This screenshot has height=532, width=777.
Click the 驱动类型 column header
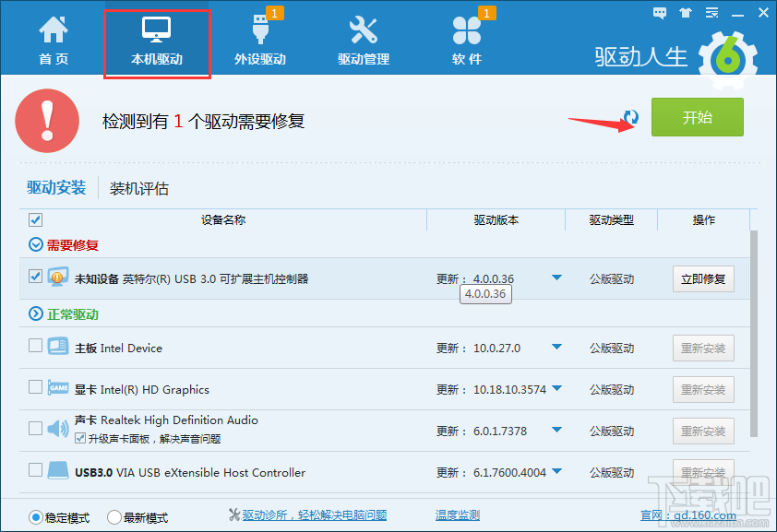click(612, 219)
